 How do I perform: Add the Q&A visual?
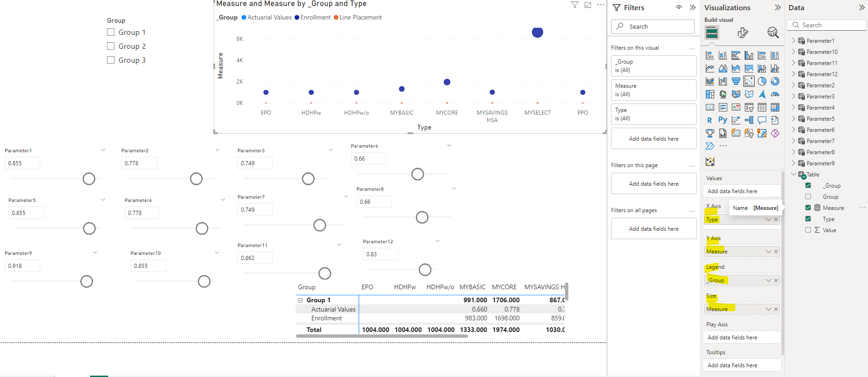point(762,120)
